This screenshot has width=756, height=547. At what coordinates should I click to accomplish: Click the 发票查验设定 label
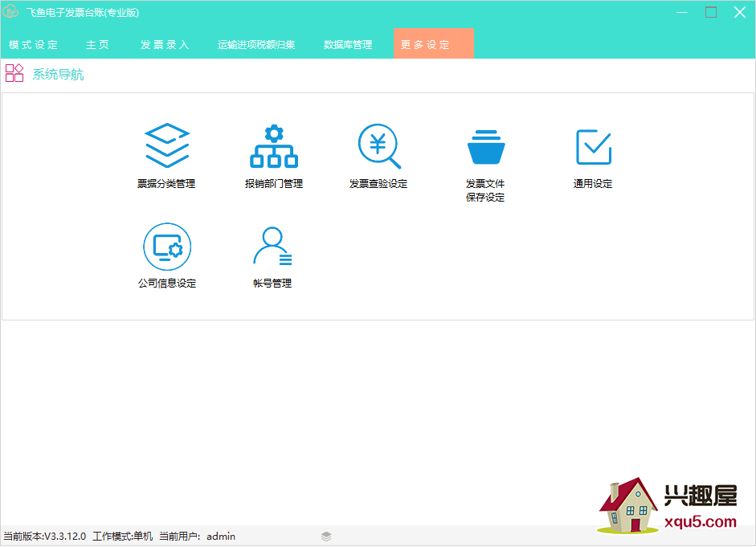(378, 184)
